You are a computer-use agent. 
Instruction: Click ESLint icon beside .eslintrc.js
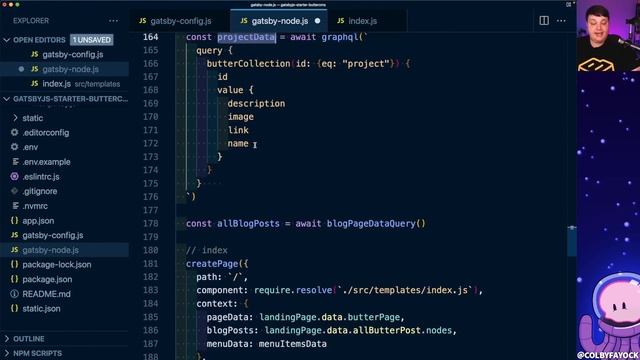point(15,176)
